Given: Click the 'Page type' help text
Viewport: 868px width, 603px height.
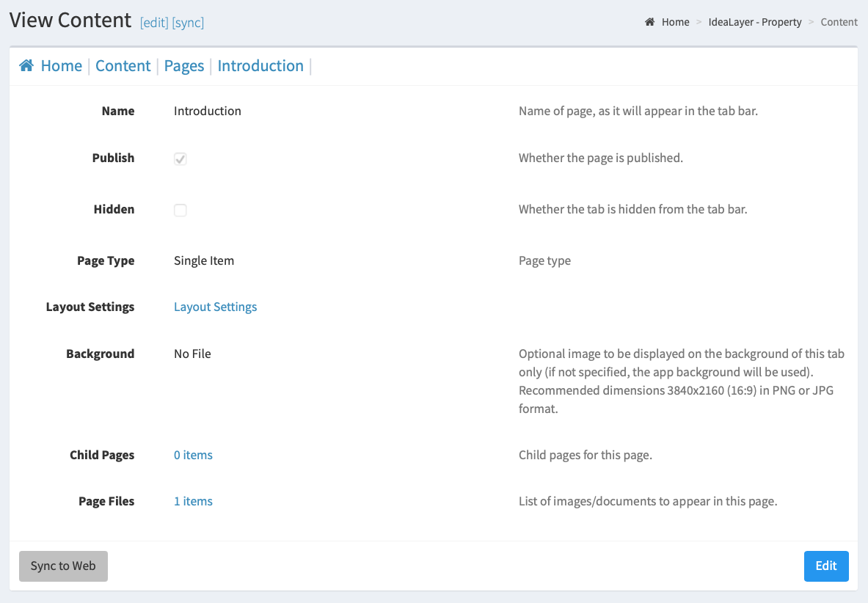Looking at the screenshot, I should point(544,260).
